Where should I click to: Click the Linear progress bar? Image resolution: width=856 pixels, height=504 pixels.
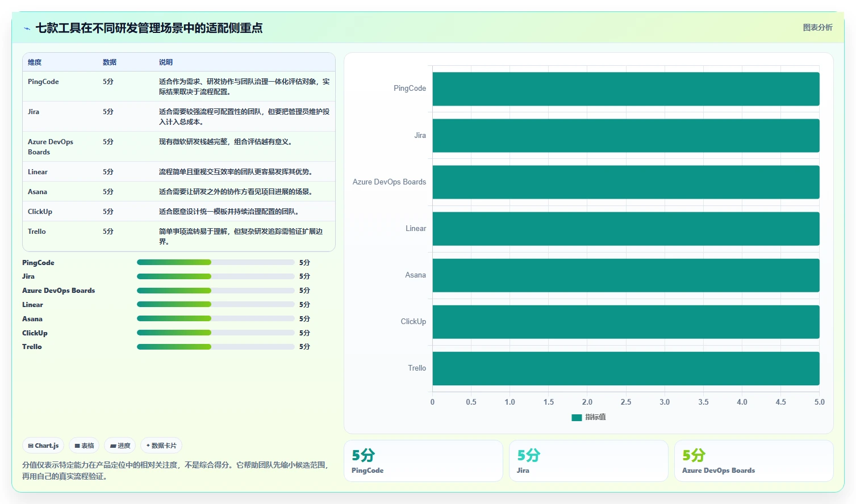tap(215, 304)
